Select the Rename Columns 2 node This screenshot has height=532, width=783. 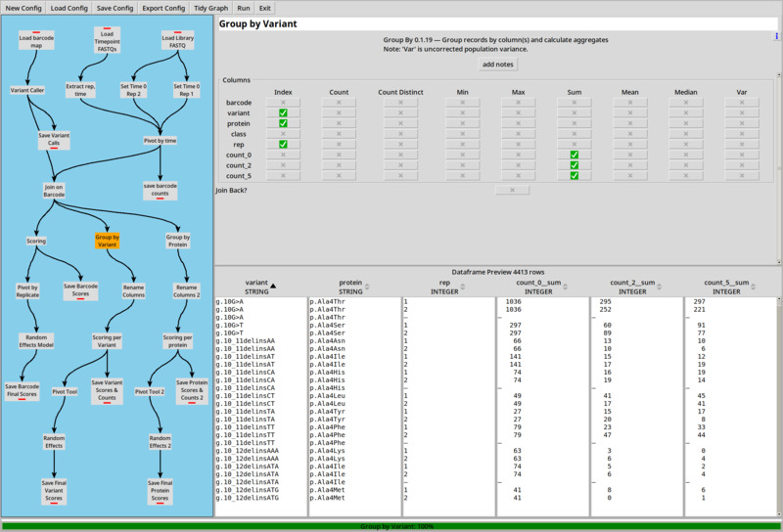(x=186, y=291)
